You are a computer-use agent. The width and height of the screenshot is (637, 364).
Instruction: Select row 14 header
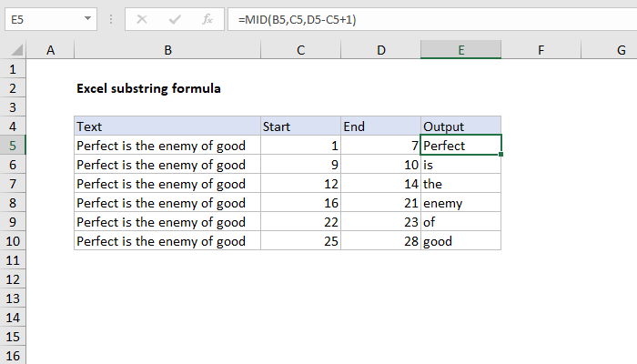(x=13, y=318)
